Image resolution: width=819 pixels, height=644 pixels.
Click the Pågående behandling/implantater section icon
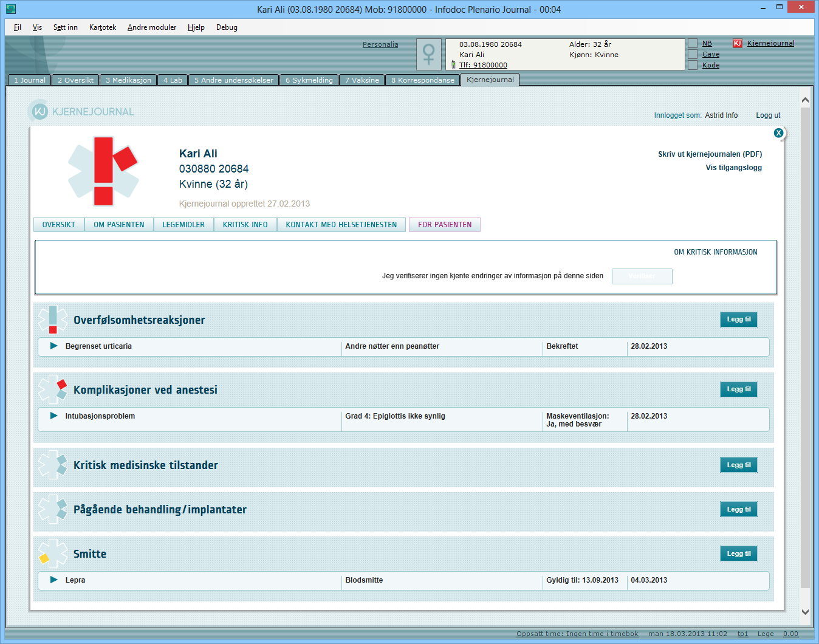[53, 509]
